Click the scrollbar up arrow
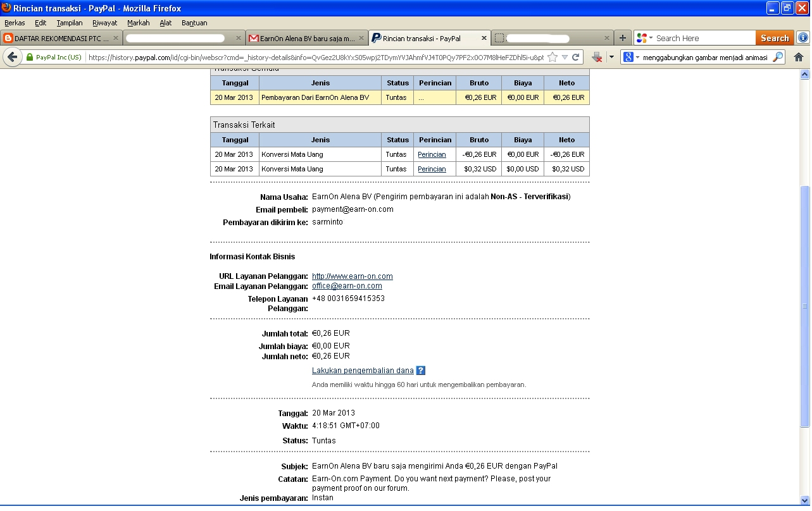The width and height of the screenshot is (812, 511). coord(805,74)
